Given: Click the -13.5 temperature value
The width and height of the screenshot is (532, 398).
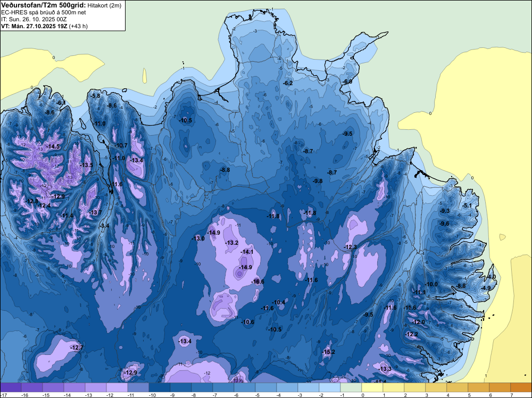Looking at the screenshot, I should pyautogui.click(x=87, y=165).
